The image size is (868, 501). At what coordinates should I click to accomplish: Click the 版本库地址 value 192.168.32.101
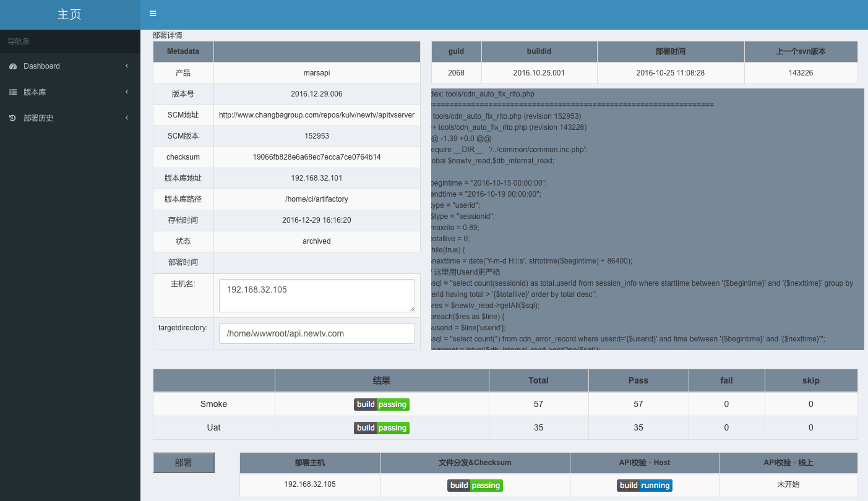click(317, 178)
